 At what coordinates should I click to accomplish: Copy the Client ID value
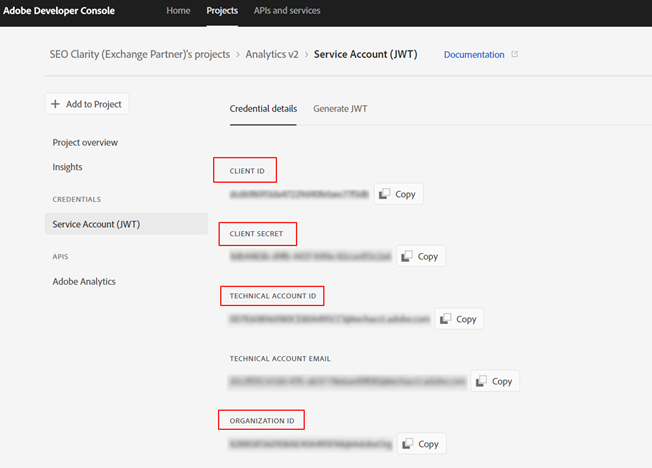pyautogui.click(x=398, y=194)
